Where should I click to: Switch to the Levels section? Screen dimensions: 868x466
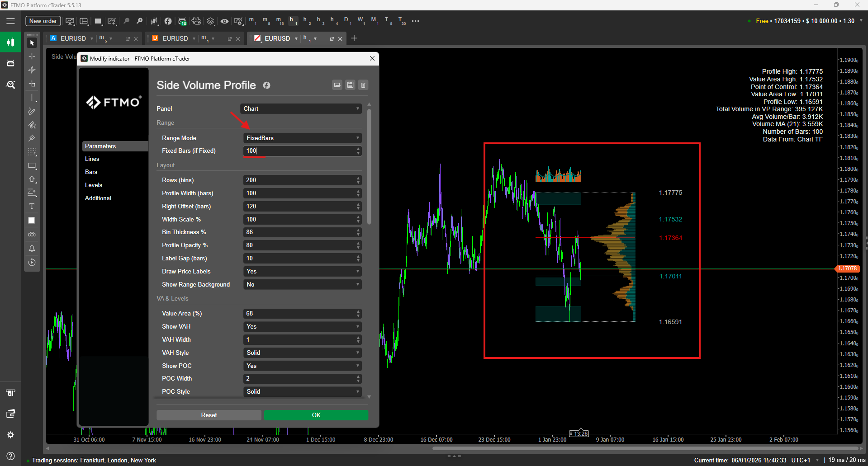pos(94,185)
